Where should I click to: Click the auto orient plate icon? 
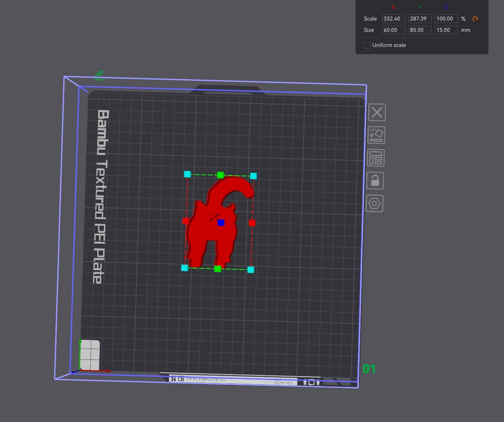click(376, 135)
